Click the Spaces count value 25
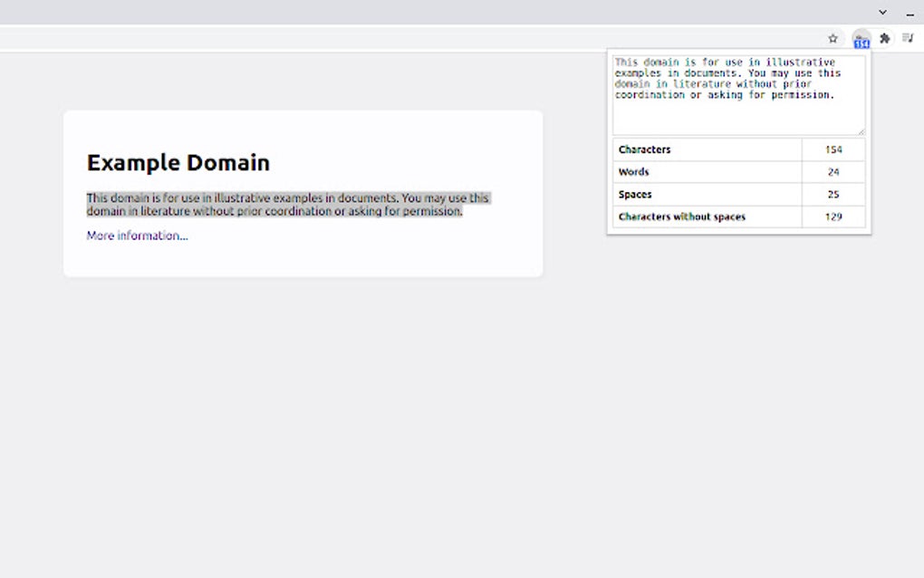 (833, 194)
